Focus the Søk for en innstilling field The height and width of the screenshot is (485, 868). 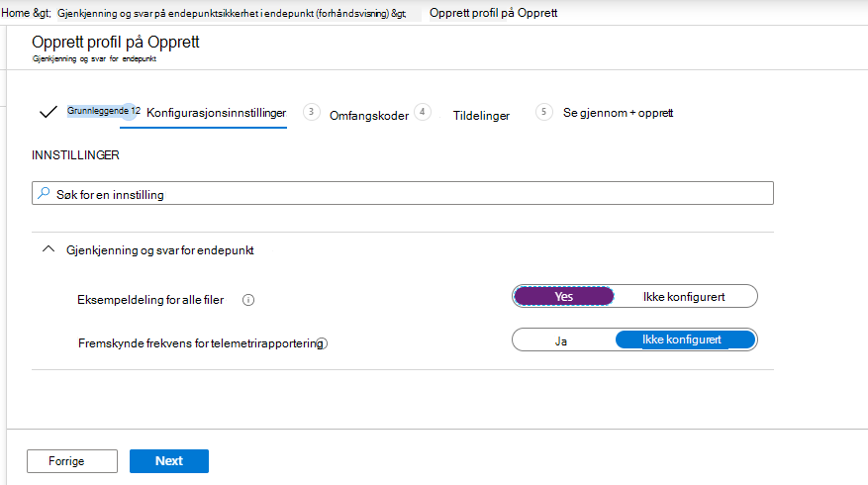click(x=403, y=193)
